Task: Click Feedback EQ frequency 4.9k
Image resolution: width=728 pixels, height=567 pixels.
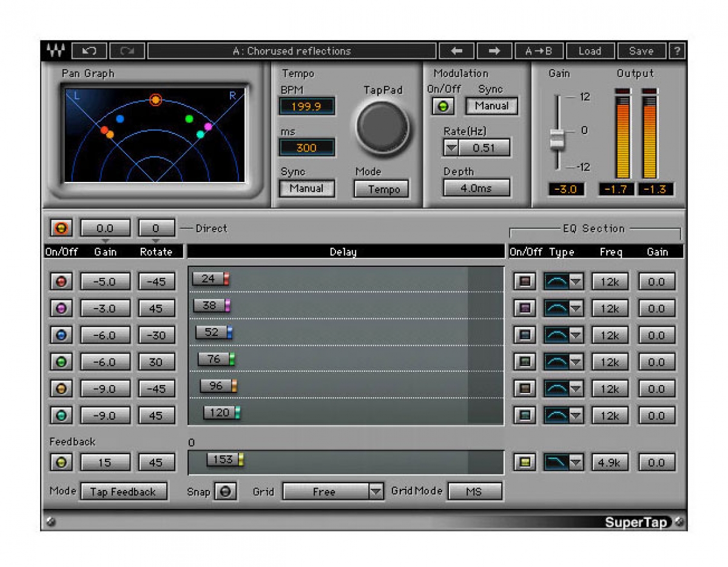Action: (610, 463)
